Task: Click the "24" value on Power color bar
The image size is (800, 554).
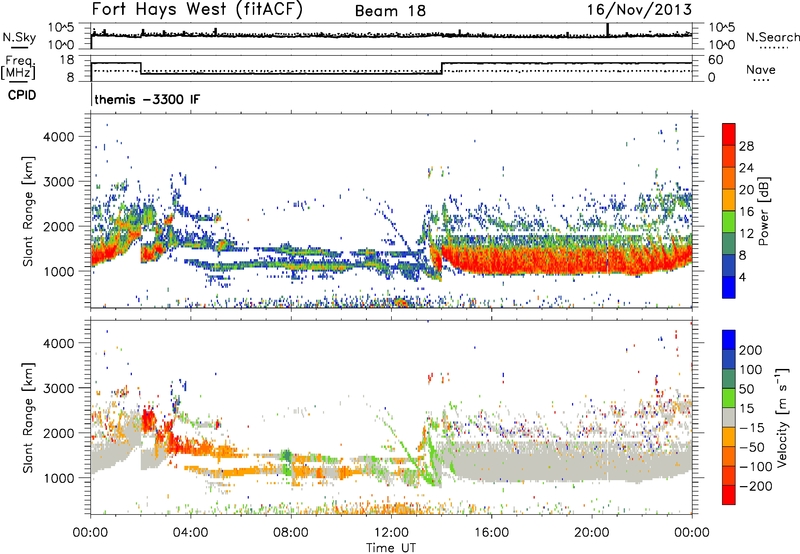Action: (746, 168)
